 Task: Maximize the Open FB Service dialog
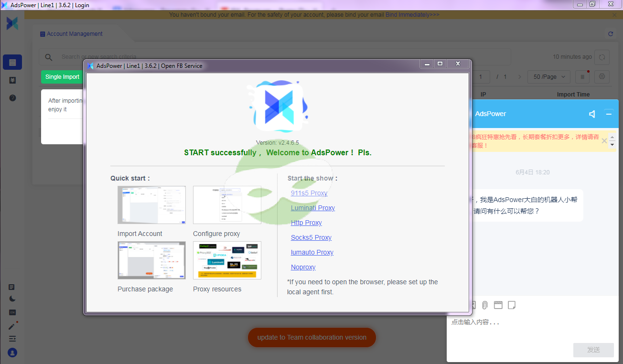440,64
